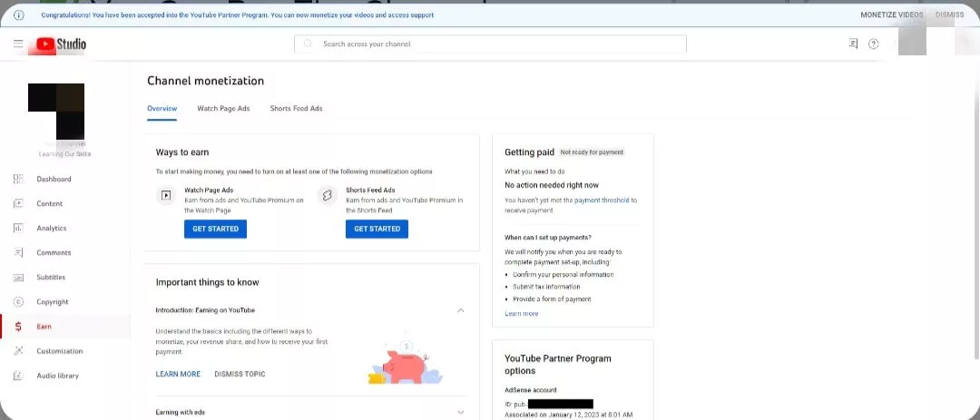Open the help question mark icon

tap(874, 44)
